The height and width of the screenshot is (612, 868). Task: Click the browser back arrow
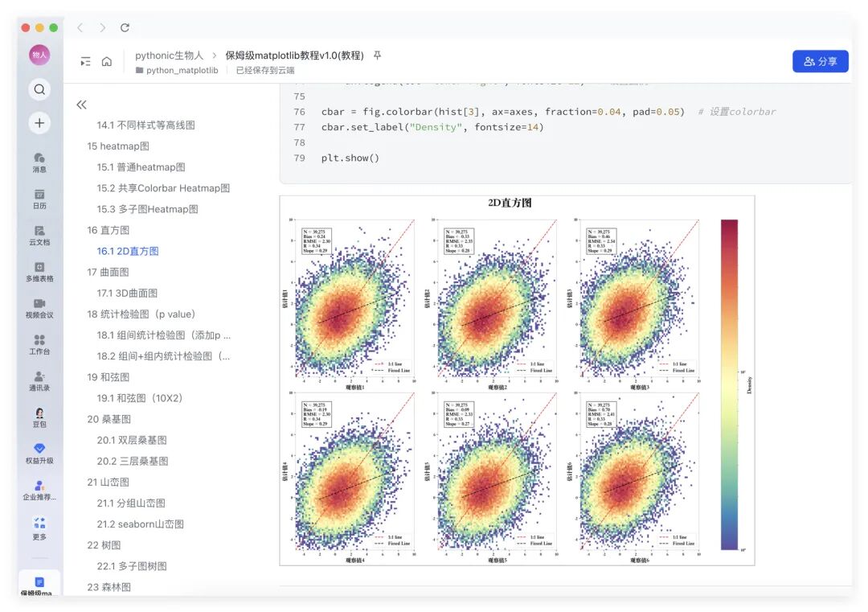coord(80,27)
